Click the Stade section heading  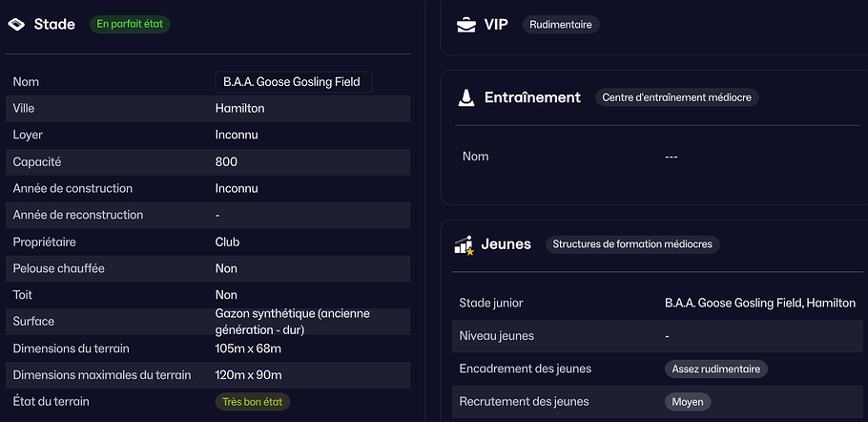(x=54, y=24)
